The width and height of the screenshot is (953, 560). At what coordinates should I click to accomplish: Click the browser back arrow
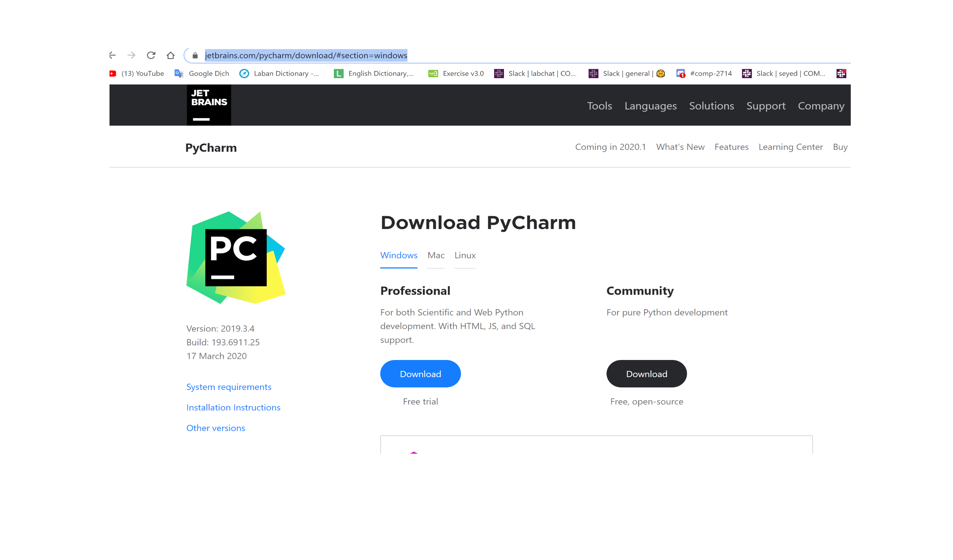(112, 55)
